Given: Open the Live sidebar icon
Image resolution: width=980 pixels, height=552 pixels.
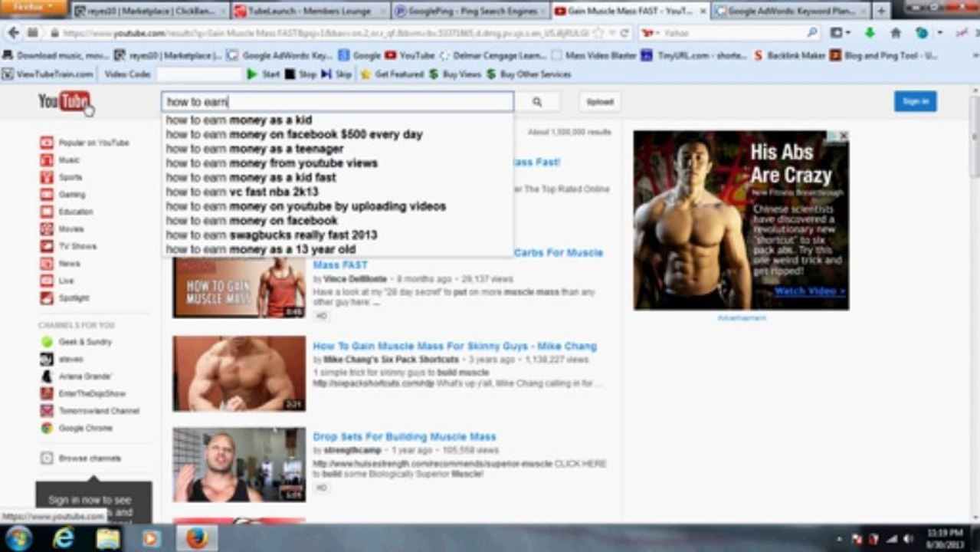Looking at the screenshot, I should [47, 281].
